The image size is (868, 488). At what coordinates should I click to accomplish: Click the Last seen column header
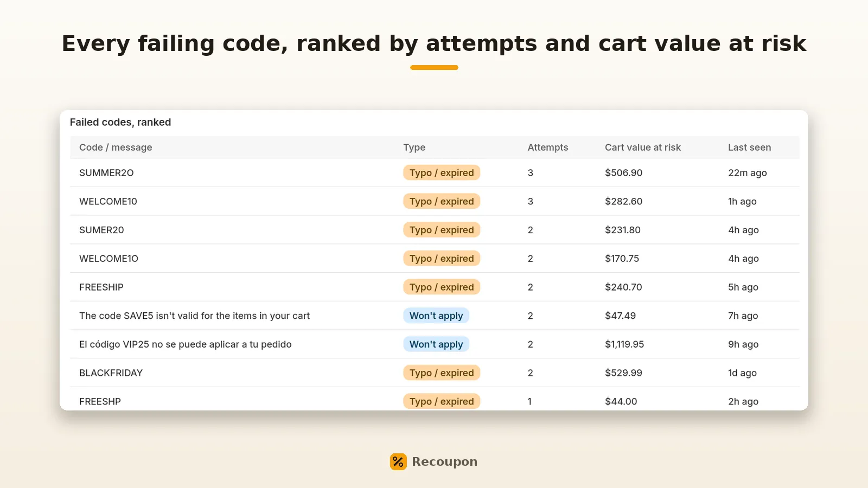[749, 147]
